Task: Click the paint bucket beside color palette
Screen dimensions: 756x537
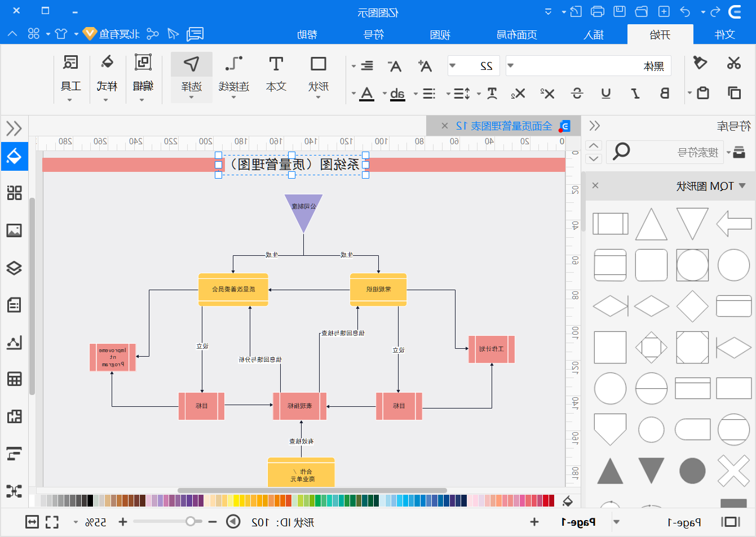Action: (568, 501)
